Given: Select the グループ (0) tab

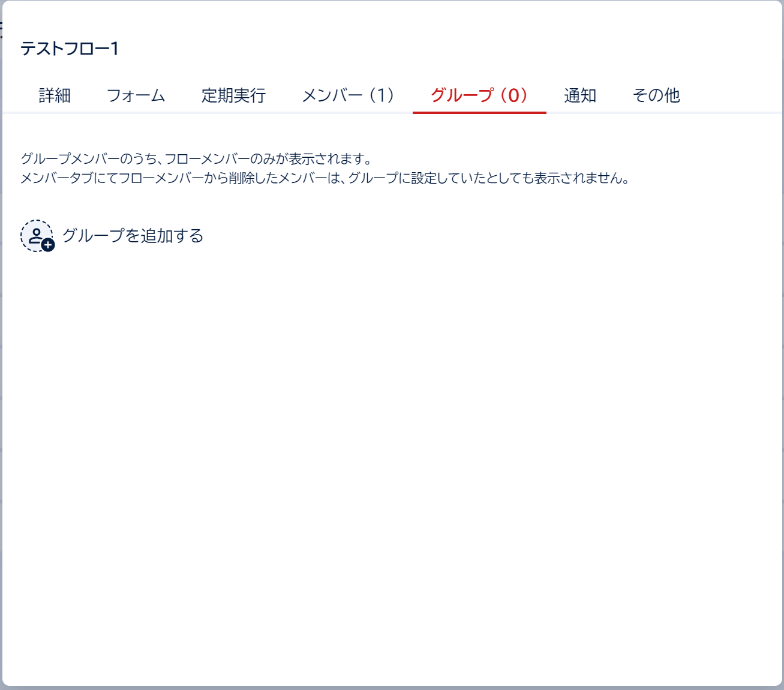Looking at the screenshot, I should coord(479,95).
